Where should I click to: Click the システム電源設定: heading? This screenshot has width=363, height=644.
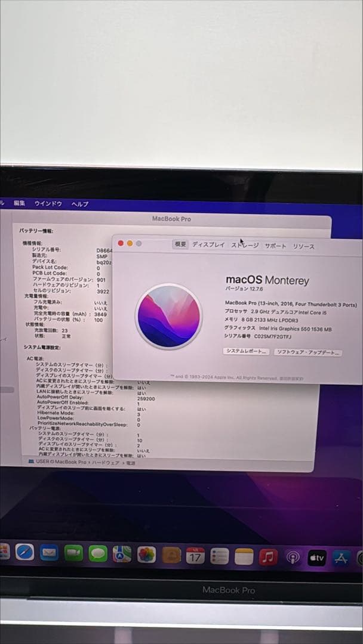pyautogui.click(x=42, y=347)
